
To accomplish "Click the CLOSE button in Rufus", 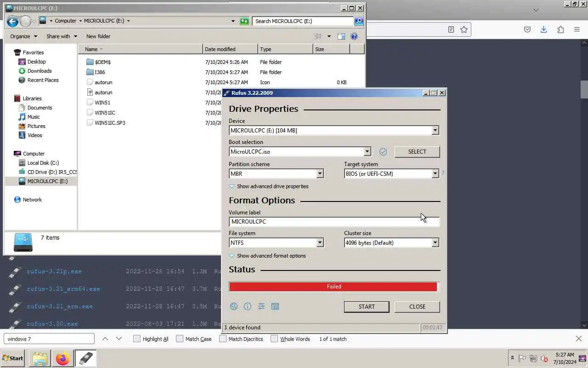I will pyautogui.click(x=417, y=307).
